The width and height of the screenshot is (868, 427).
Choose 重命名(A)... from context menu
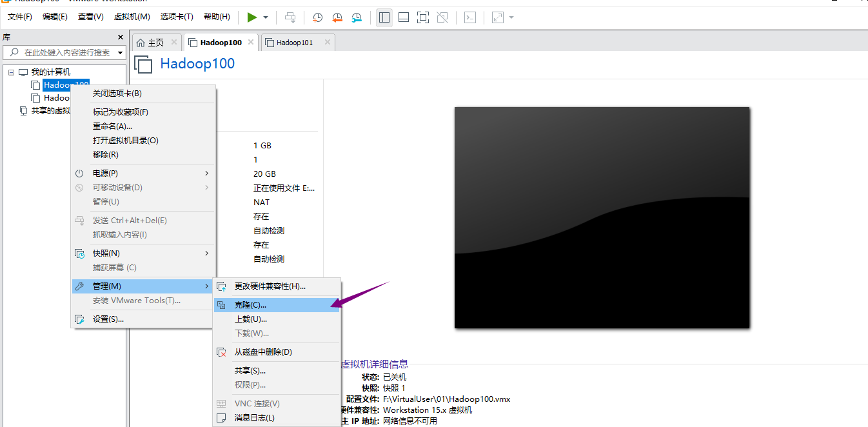click(143, 126)
